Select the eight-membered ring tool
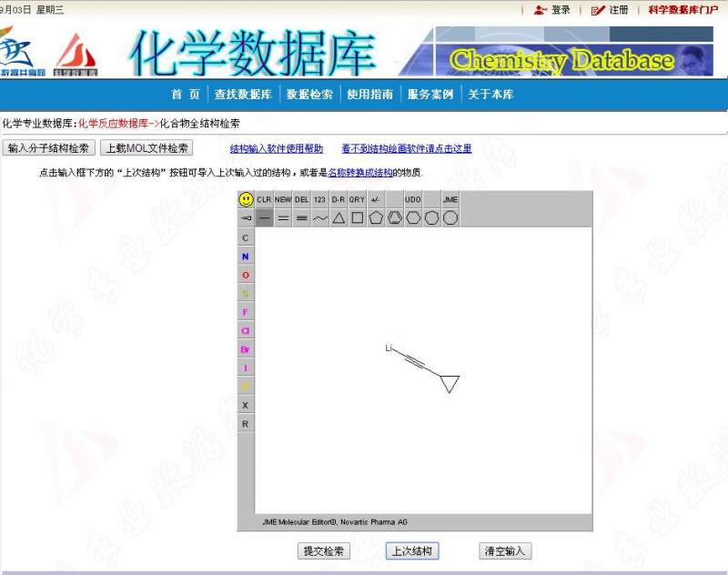 tap(450, 217)
